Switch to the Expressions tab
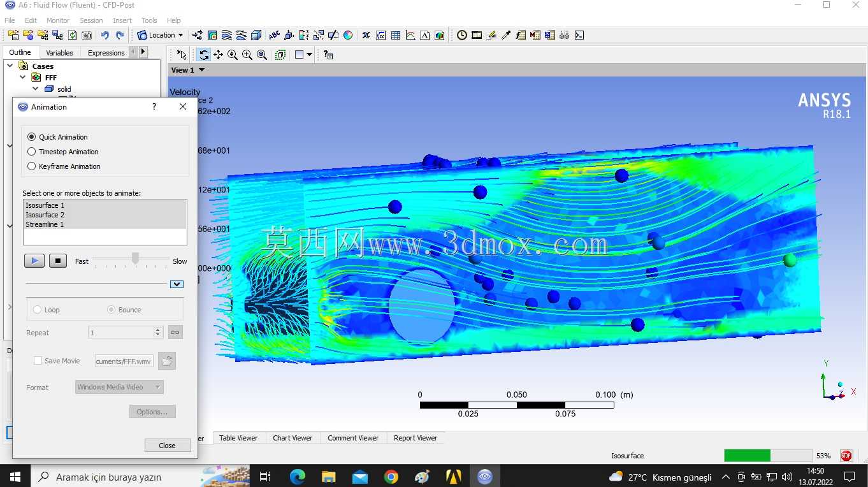868x487 pixels. (106, 53)
